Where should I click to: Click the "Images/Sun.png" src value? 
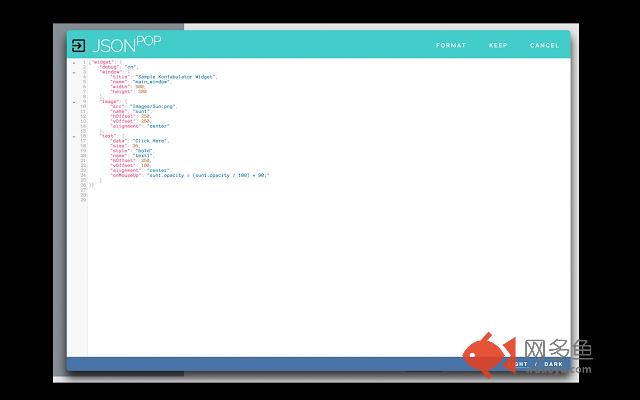click(x=153, y=106)
